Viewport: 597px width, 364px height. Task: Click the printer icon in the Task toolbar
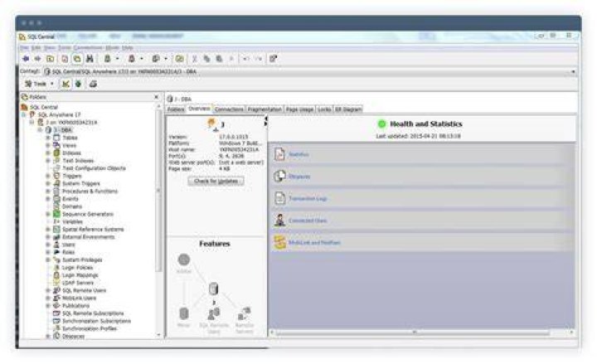(93, 84)
